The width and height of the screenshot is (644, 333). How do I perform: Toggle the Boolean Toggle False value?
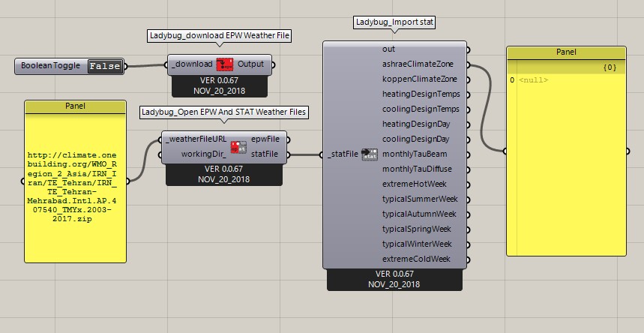click(106, 66)
